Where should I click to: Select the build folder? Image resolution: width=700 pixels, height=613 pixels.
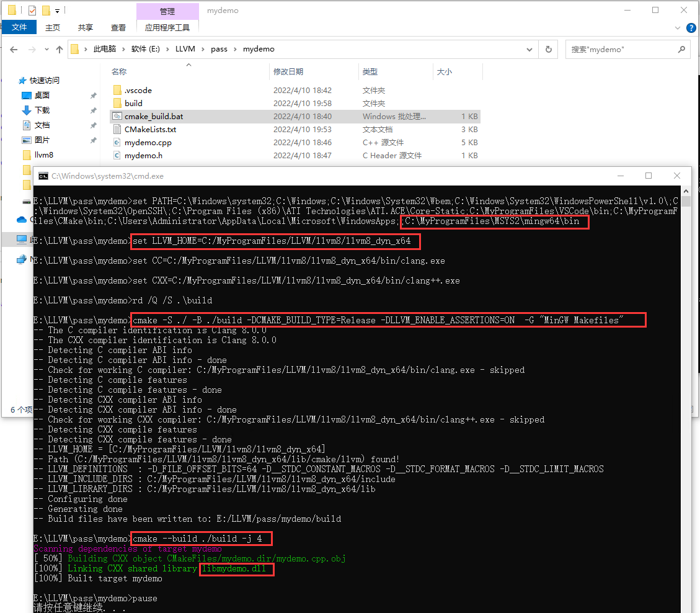pyautogui.click(x=133, y=103)
